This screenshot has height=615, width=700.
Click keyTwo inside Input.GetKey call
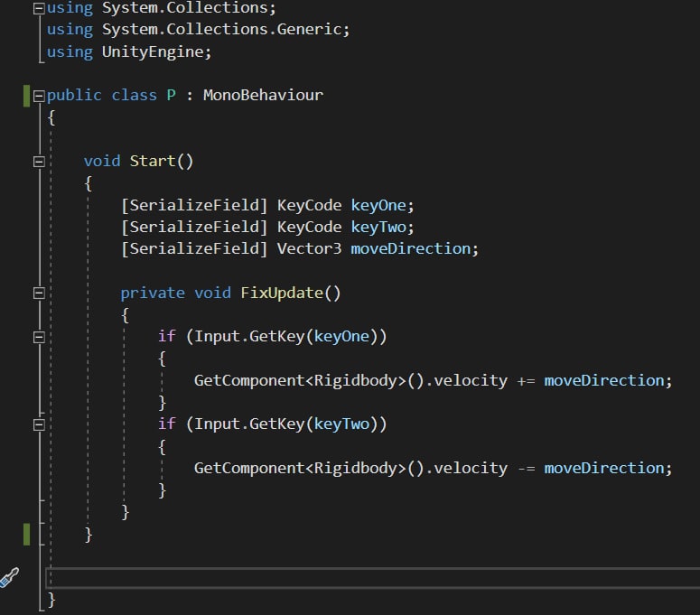coord(342,424)
